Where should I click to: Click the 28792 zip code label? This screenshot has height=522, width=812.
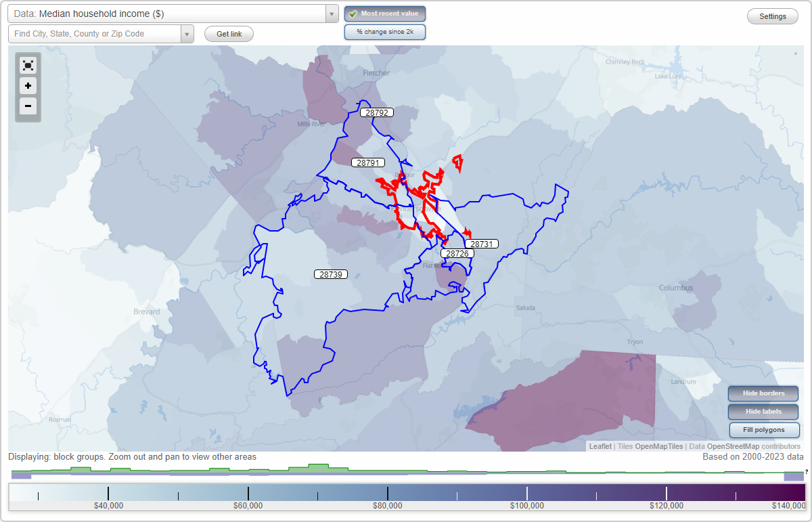(376, 112)
